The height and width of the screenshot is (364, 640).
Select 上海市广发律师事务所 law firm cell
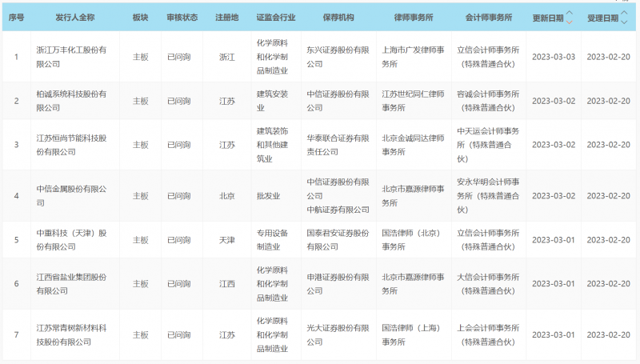(413, 57)
